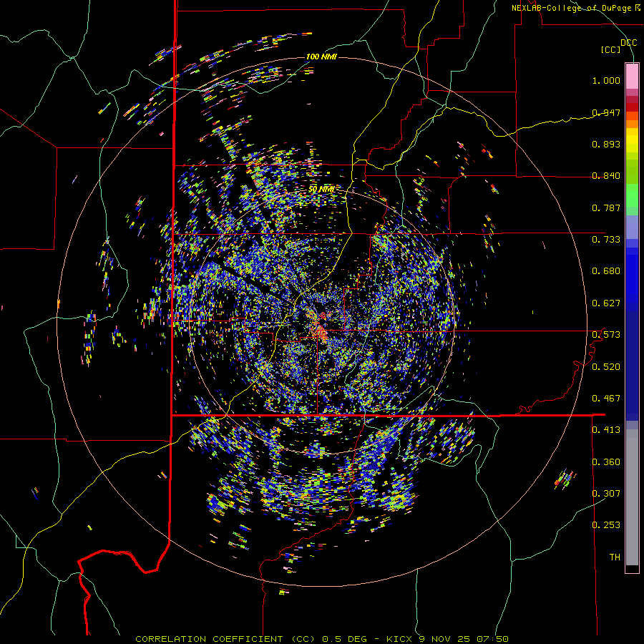Viewport: 644px width, 644px height.
Task: Click the pink 1.000 color bar segment
Action: point(632,76)
